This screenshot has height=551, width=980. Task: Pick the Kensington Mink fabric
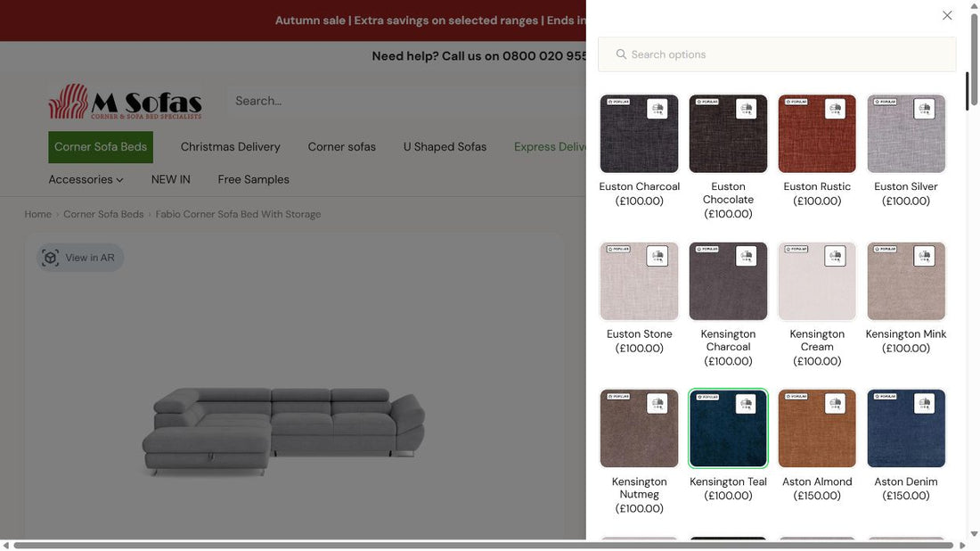tap(906, 281)
